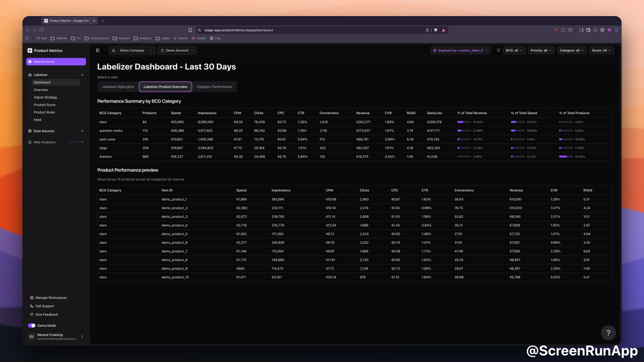
Task: Click the Brave Rewards triangle icon
Action: coord(443,30)
